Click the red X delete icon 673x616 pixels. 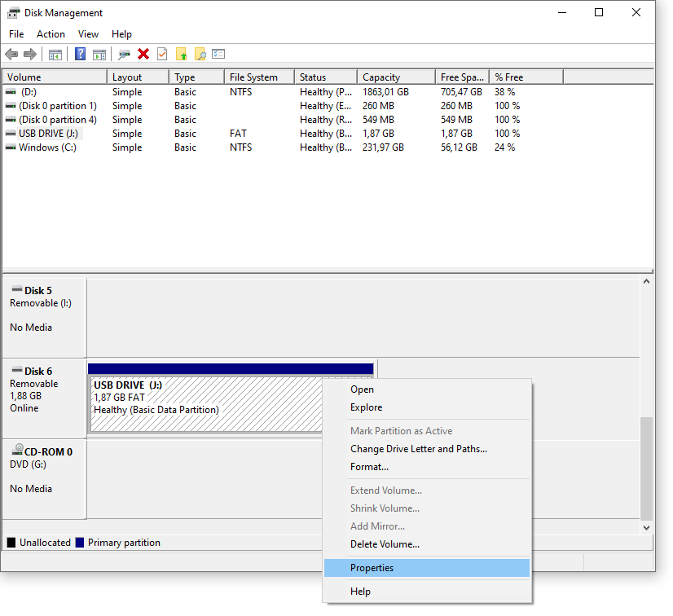(143, 55)
